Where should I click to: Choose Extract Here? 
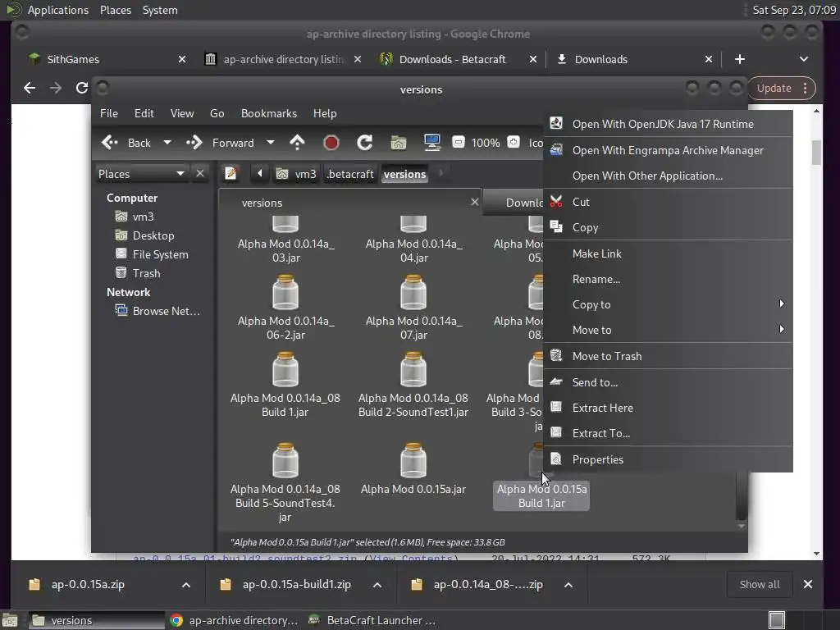pos(668,408)
